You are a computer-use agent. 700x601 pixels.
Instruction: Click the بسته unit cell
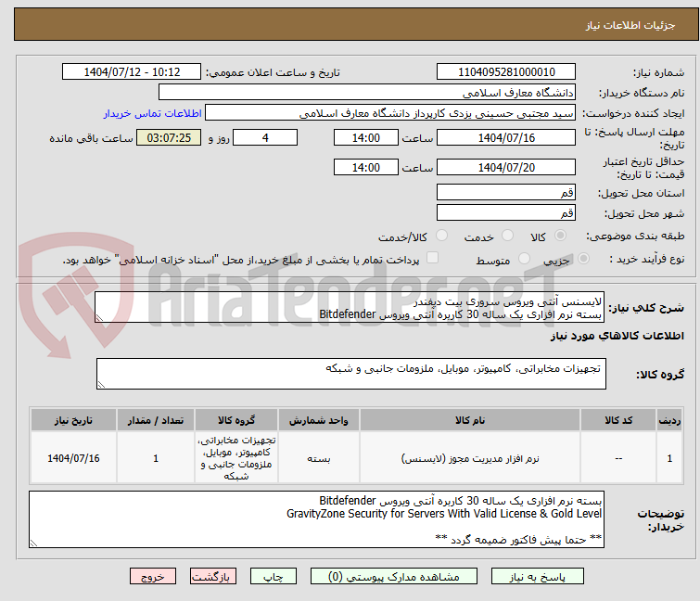click(x=318, y=458)
